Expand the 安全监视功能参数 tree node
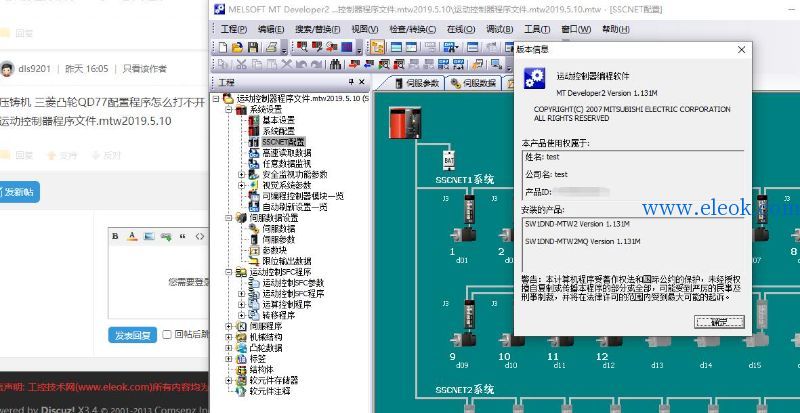Viewport: 800px width, 413px height. (x=242, y=175)
